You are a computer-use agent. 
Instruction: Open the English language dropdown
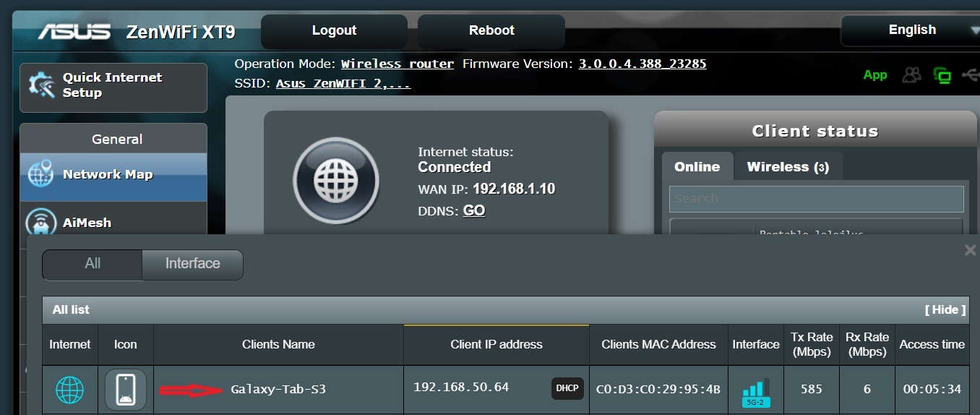pos(911,30)
